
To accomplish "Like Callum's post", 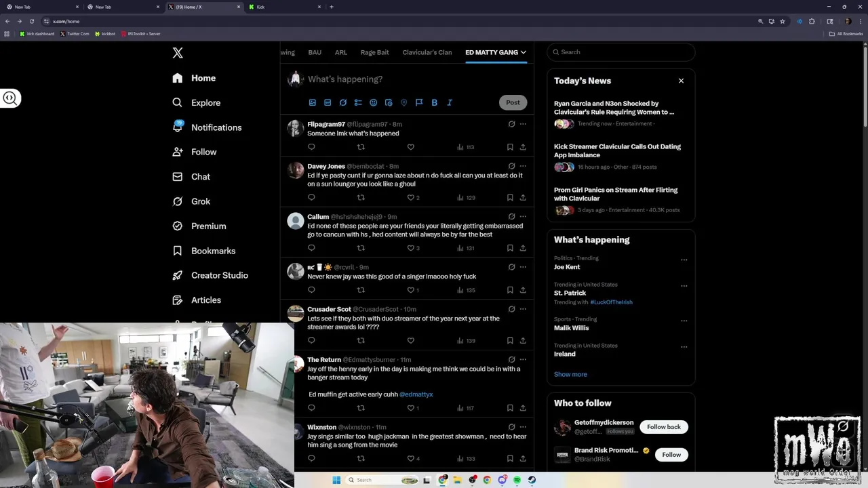I will (410, 248).
